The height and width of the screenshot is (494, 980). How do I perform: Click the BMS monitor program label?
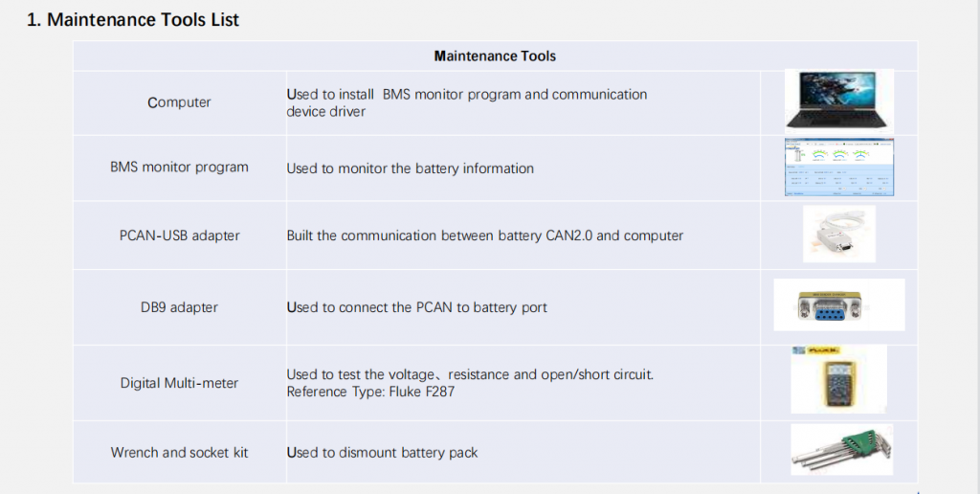click(x=179, y=167)
